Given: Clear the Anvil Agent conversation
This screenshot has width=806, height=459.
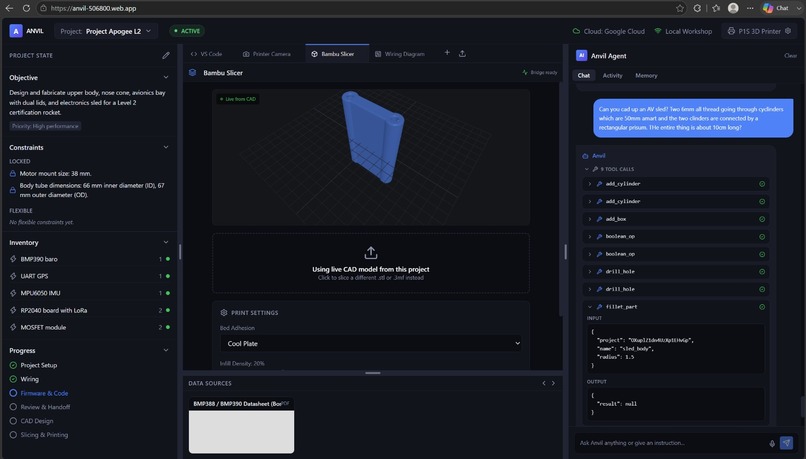Looking at the screenshot, I should pyautogui.click(x=790, y=56).
